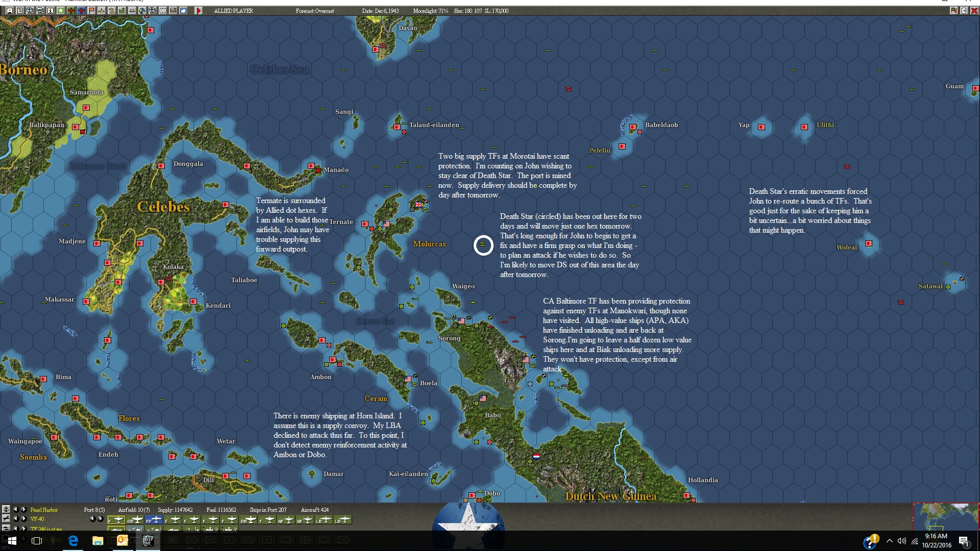980x551 pixels.
Task: Click the aircraft icon beside VF-40
Action: pyautogui.click(x=6, y=518)
